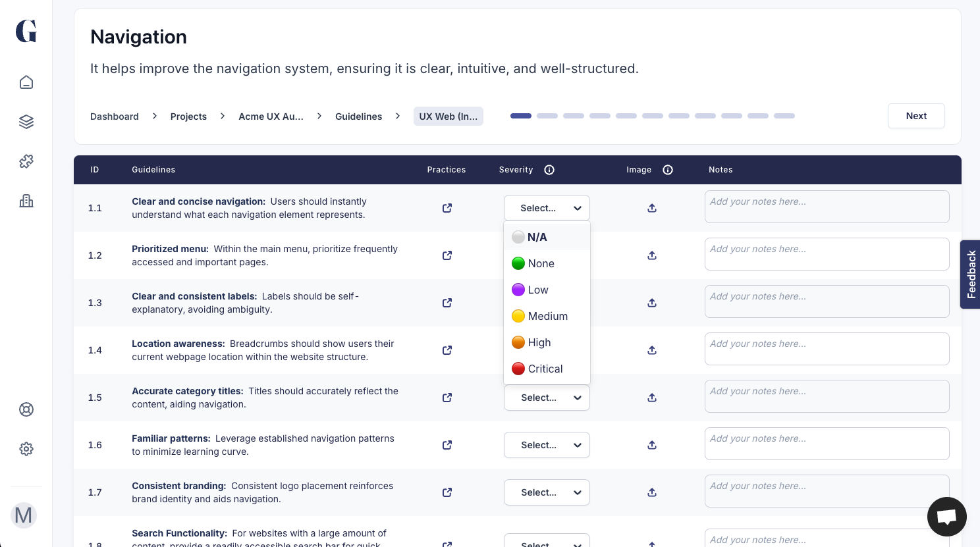Viewport: 980px width, 547px height.
Task: Upload image for guideline 1.1
Action: [x=652, y=208]
